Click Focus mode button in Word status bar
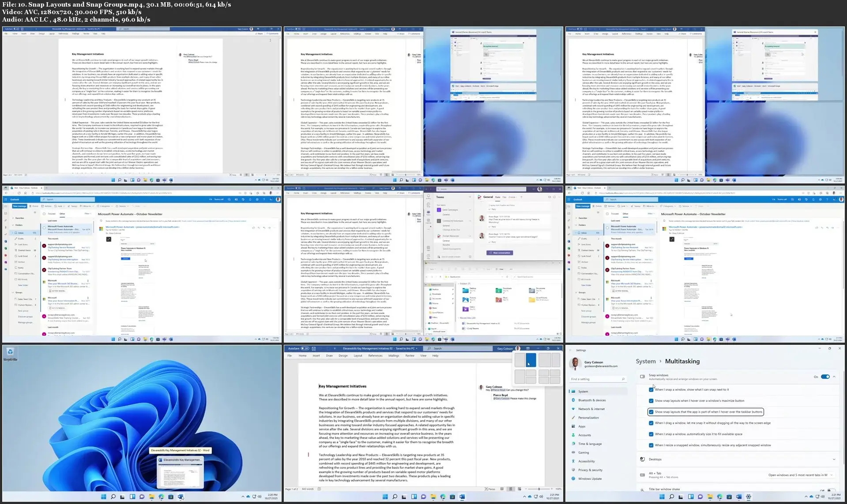The image size is (847, 504). tap(490, 489)
